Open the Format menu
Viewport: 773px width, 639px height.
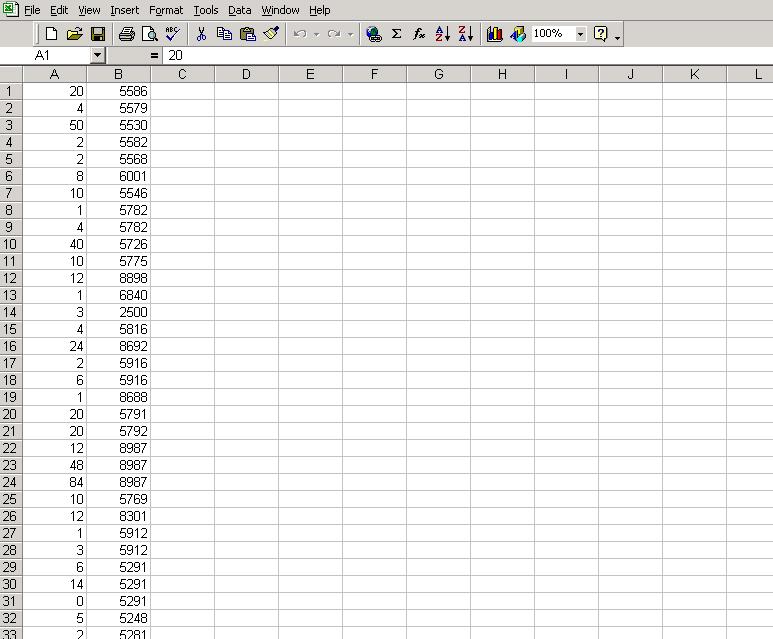pyautogui.click(x=166, y=10)
